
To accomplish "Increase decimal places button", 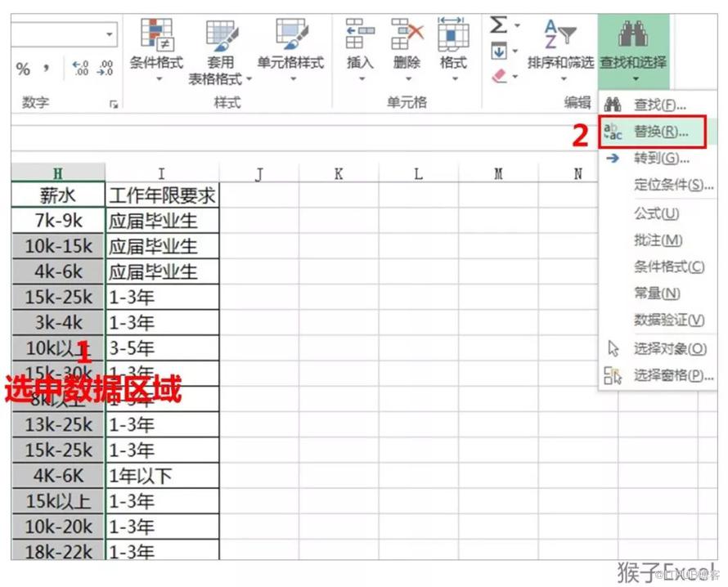I will (81, 68).
